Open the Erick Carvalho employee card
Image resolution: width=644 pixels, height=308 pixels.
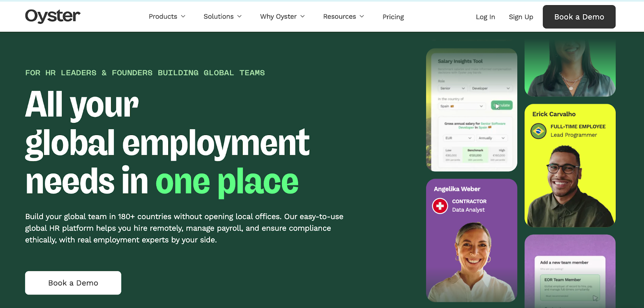(x=570, y=165)
